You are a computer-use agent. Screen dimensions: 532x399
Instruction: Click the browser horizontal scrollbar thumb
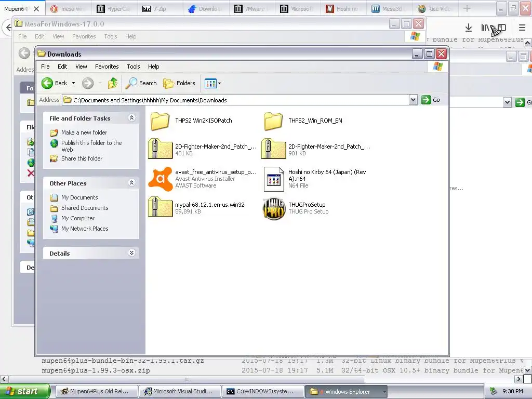click(187, 379)
